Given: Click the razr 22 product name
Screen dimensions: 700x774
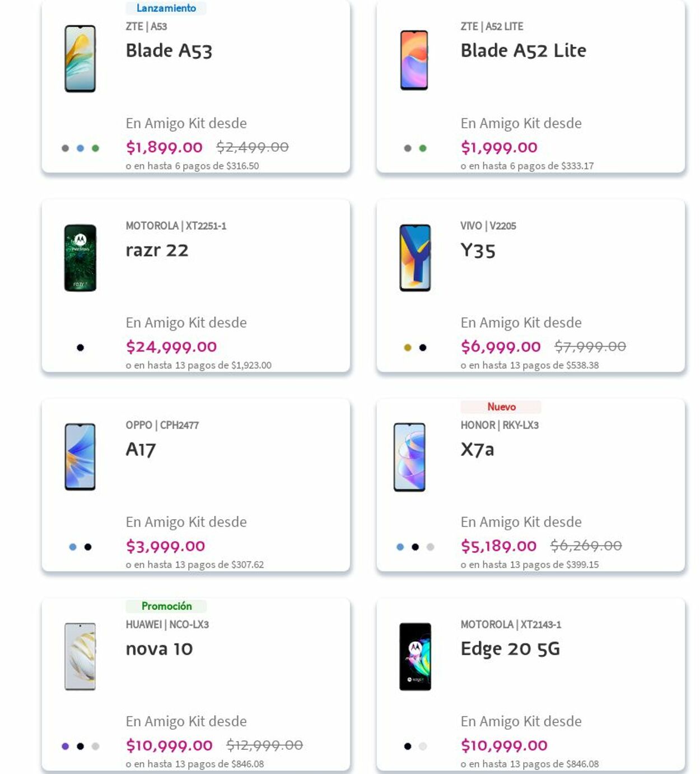Looking at the screenshot, I should click(157, 250).
